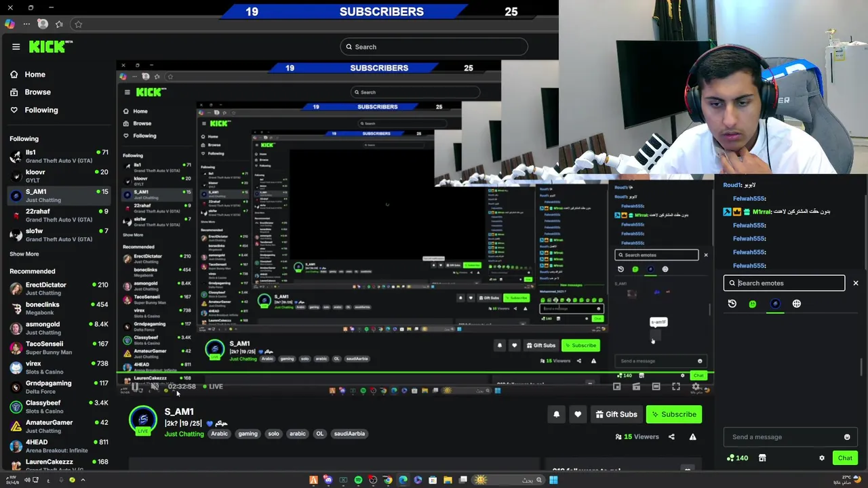
Task: Select the Arabic stream tag
Action: (220, 434)
